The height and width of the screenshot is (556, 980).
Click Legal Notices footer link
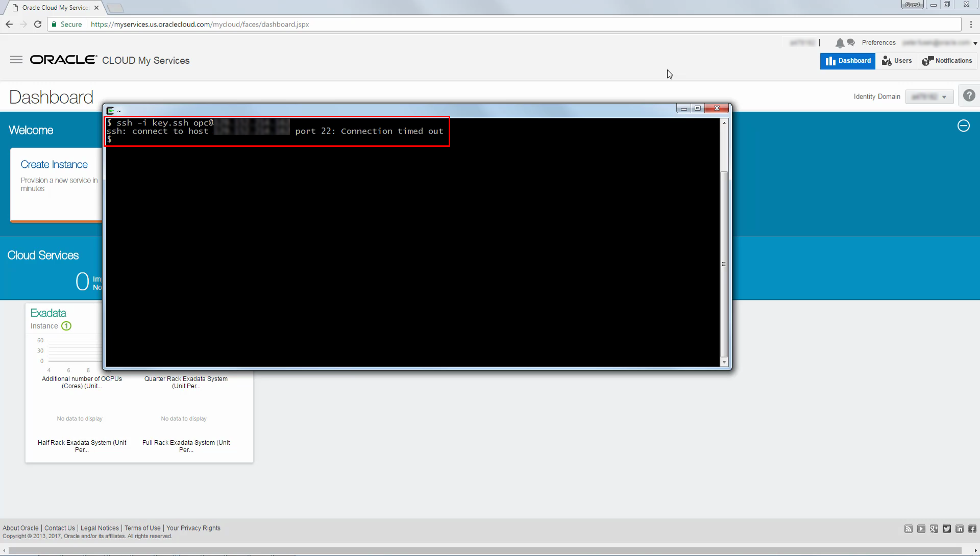coord(100,528)
